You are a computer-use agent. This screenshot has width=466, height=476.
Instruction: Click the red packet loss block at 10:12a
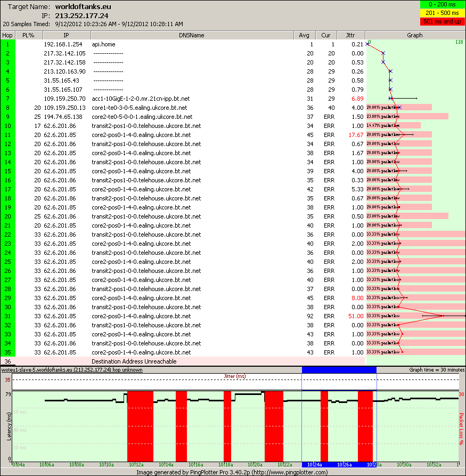pos(140,426)
